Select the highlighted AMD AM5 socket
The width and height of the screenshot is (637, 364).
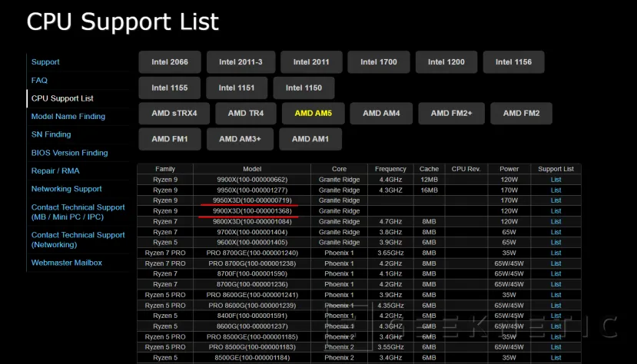coord(314,113)
